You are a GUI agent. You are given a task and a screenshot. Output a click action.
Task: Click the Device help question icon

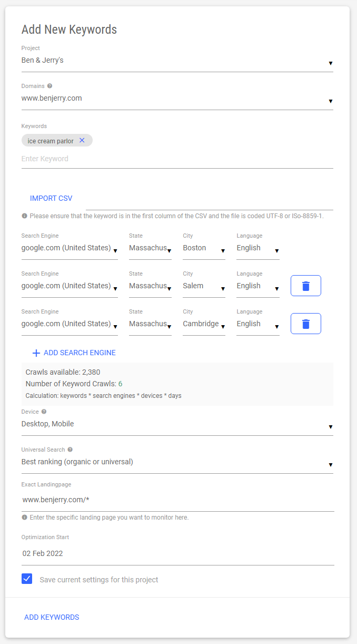click(x=44, y=412)
